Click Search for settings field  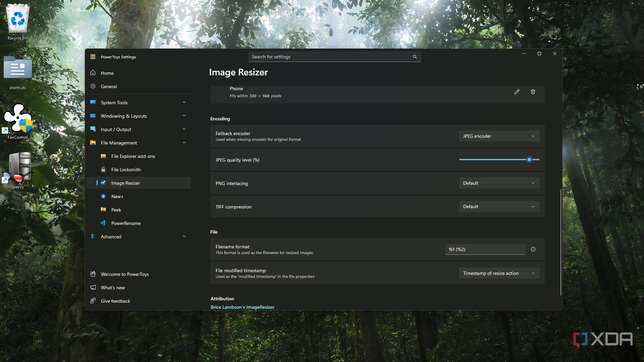tap(334, 57)
